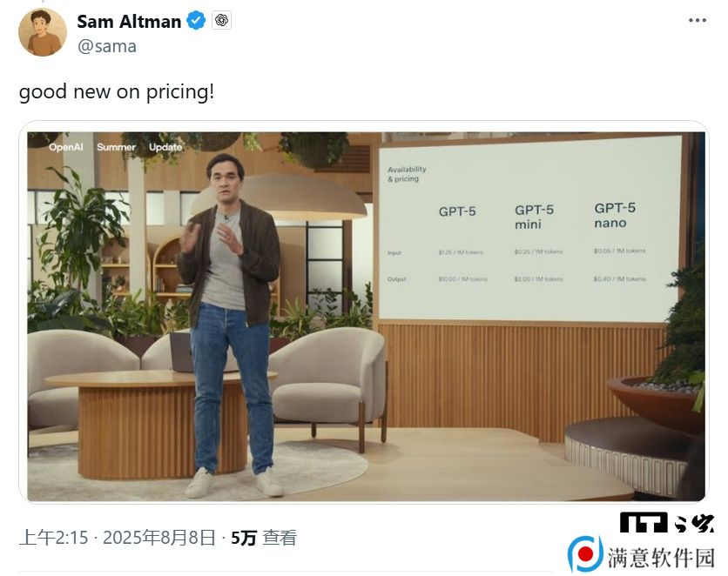Image resolution: width=728 pixels, height=576 pixels.
Task: Open Sam Altman's profile avatar
Action: coord(43,32)
